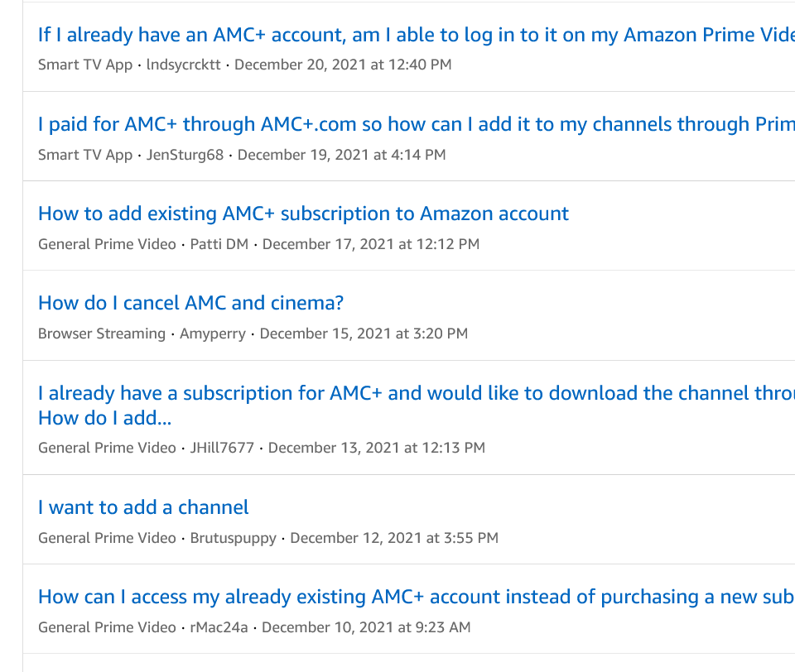The height and width of the screenshot is (672, 795).
Task: Click the username Amyperry
Action: (x=214, y=334)
